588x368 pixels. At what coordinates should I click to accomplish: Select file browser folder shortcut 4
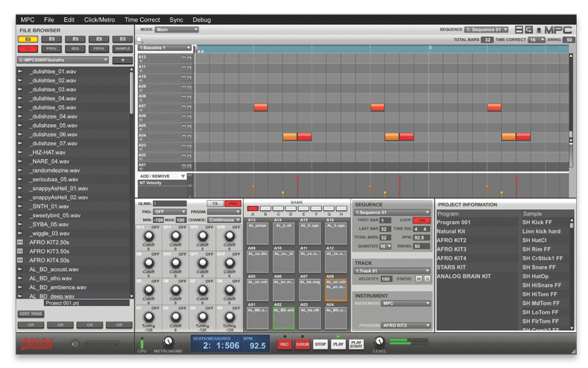click(x=99, y=39)
